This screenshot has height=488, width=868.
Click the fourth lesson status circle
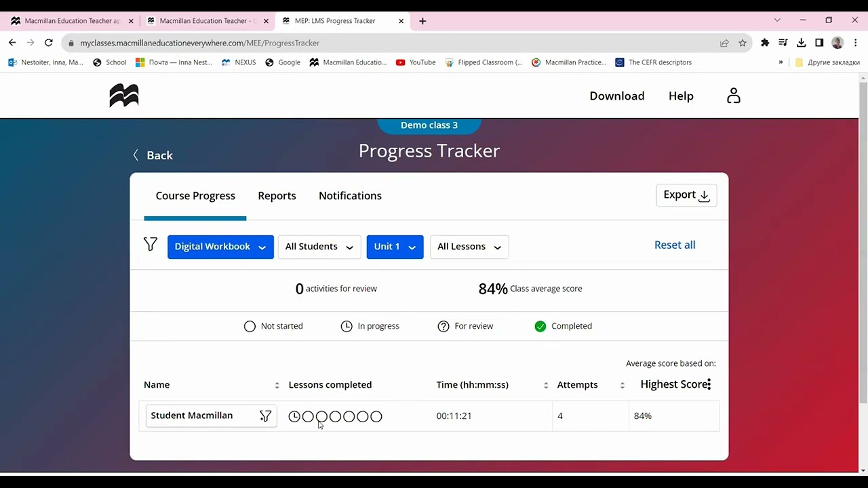point(335,416)
